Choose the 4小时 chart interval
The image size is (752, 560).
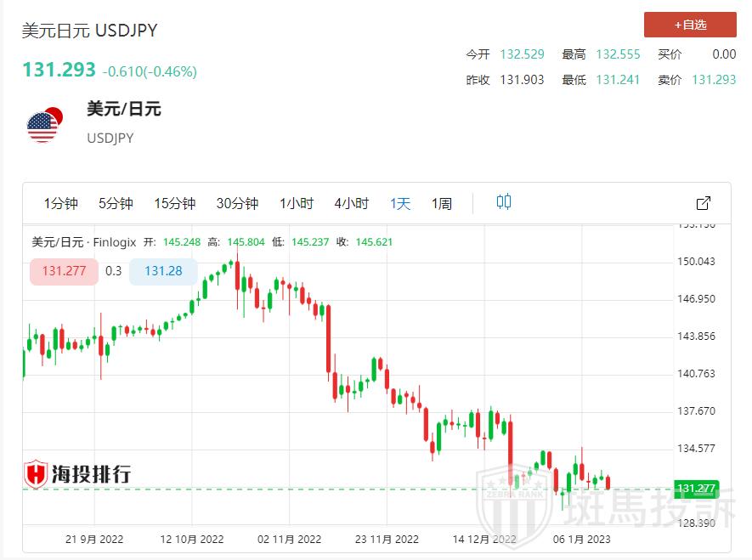point(352,203)
